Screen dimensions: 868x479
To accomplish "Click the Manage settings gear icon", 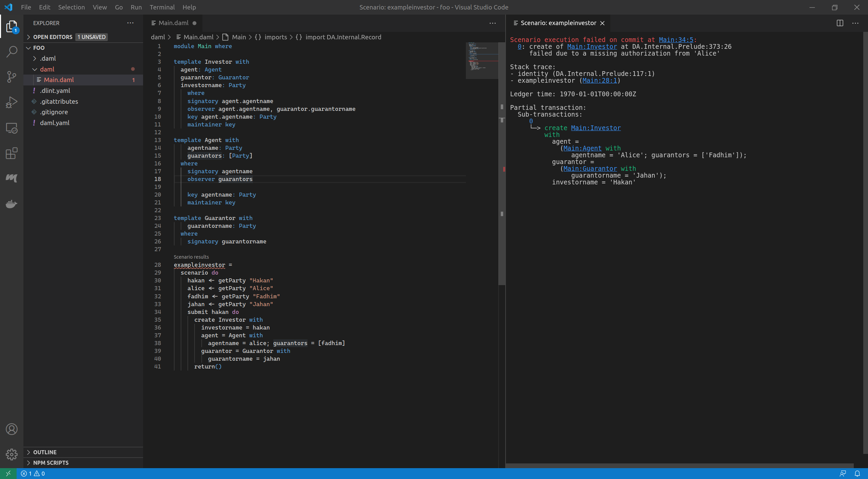I will (x=12, y=454).
